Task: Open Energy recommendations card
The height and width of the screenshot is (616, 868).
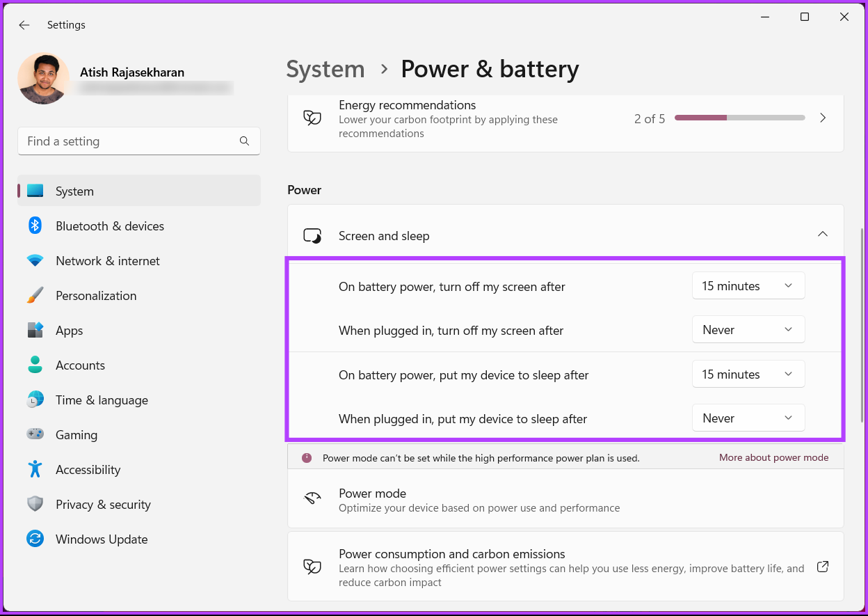Action: (565, 123)
